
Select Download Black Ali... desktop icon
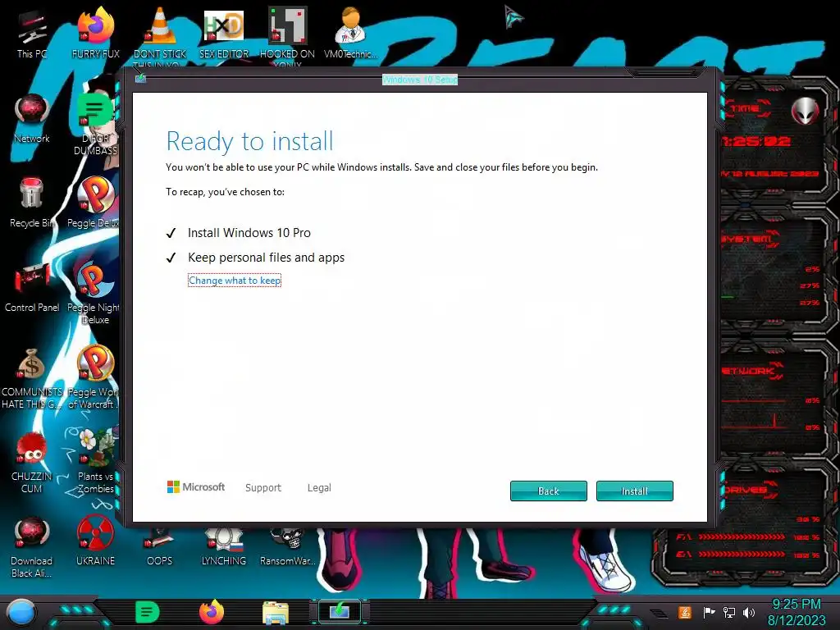pyautogui.click(x=32, y=546)
